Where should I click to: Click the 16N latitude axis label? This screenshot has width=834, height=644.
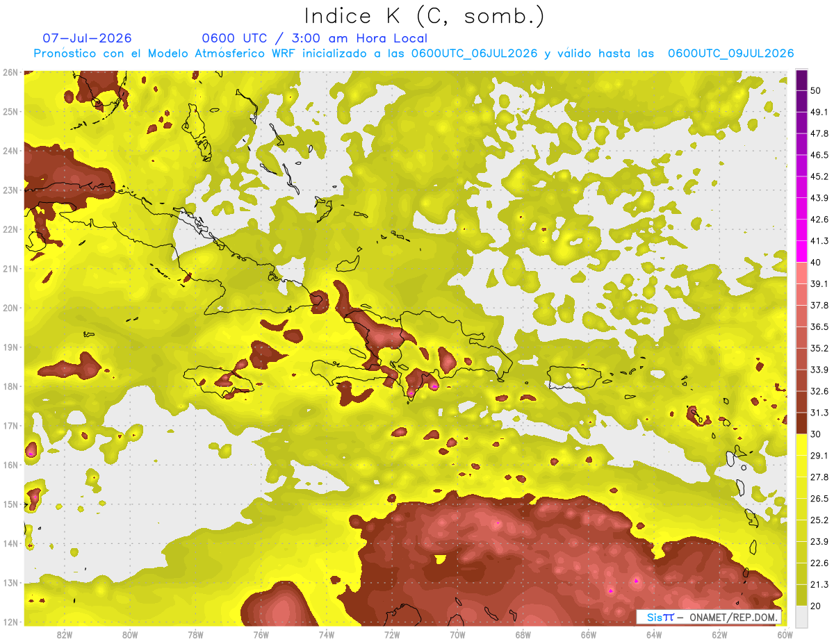[x=10, y=465]
